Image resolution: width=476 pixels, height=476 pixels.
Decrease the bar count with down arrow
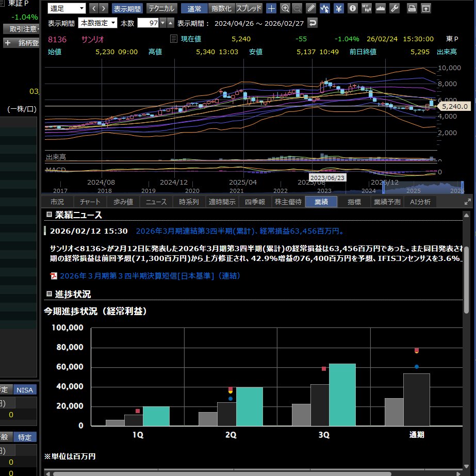163,23
